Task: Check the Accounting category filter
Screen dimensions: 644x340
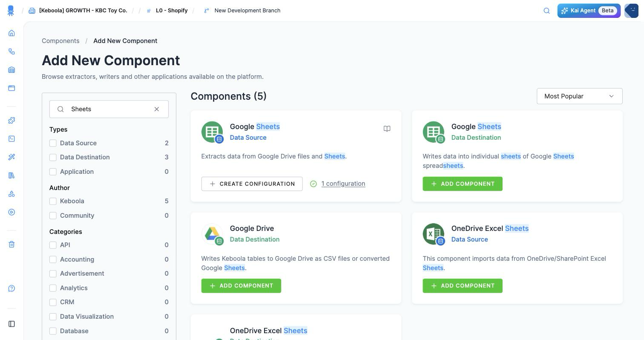Action: tap(53, 259)
